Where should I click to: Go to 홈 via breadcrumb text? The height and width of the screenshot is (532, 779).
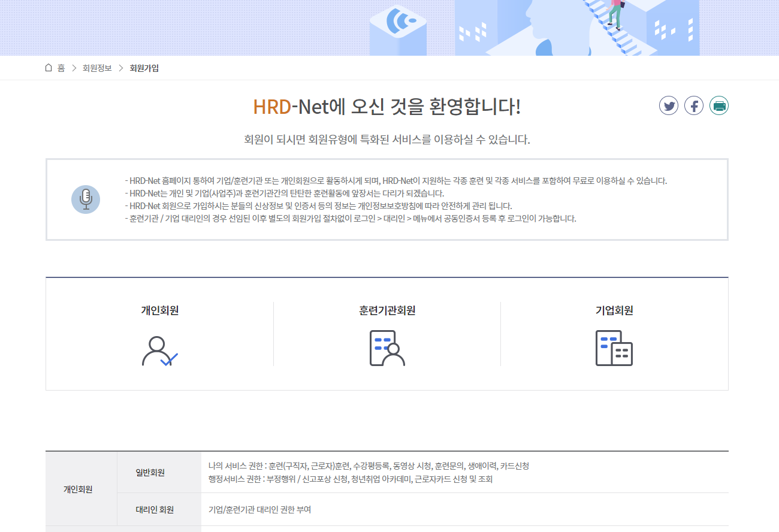61,68
